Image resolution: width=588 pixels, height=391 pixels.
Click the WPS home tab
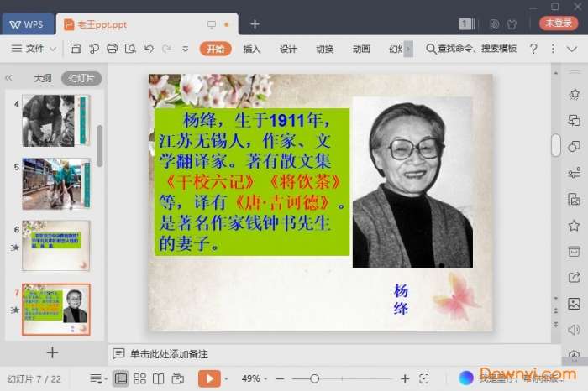coord(27,24)
